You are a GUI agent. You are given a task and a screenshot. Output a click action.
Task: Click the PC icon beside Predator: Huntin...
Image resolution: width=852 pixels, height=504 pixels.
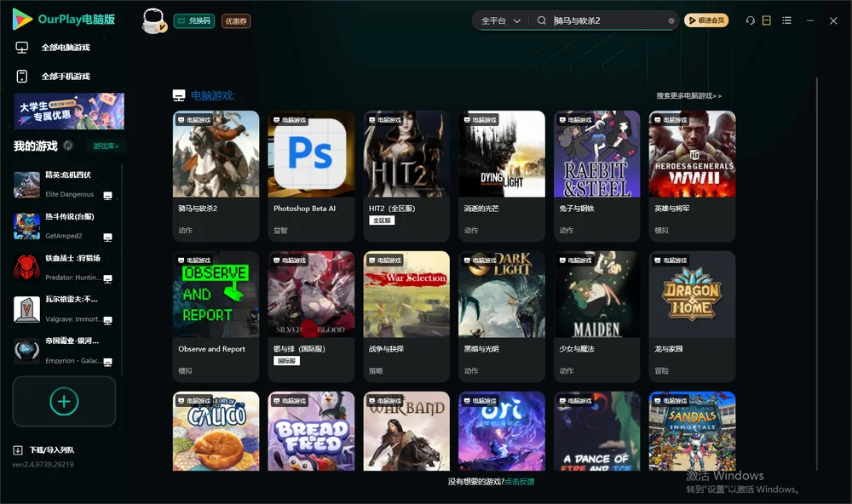click(x=107, y=278)
